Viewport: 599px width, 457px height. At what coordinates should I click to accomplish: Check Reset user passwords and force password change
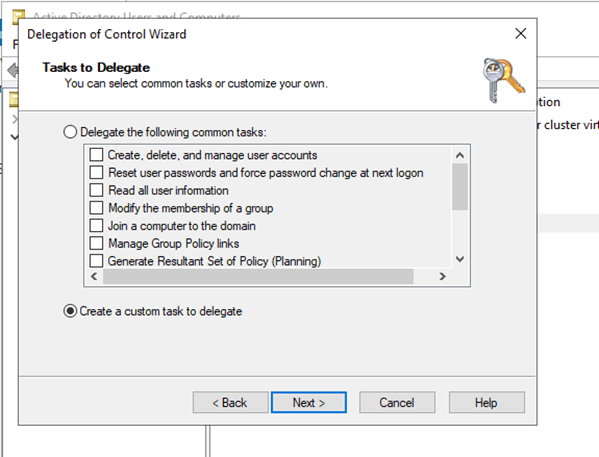[96, 173]
